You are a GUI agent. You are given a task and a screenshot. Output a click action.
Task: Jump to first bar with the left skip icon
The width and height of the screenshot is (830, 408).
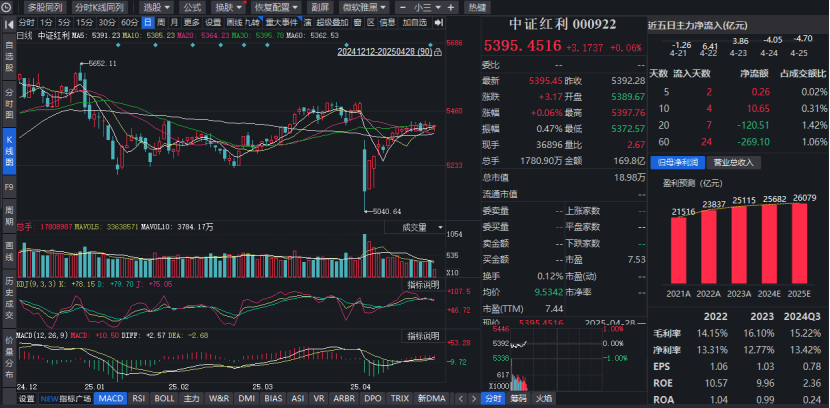point(10,23)
